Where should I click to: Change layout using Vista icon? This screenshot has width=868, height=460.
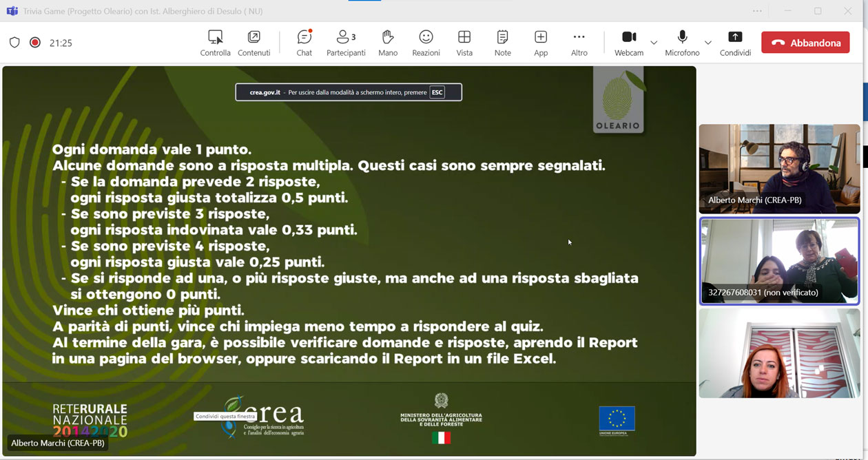coord(464,43)
